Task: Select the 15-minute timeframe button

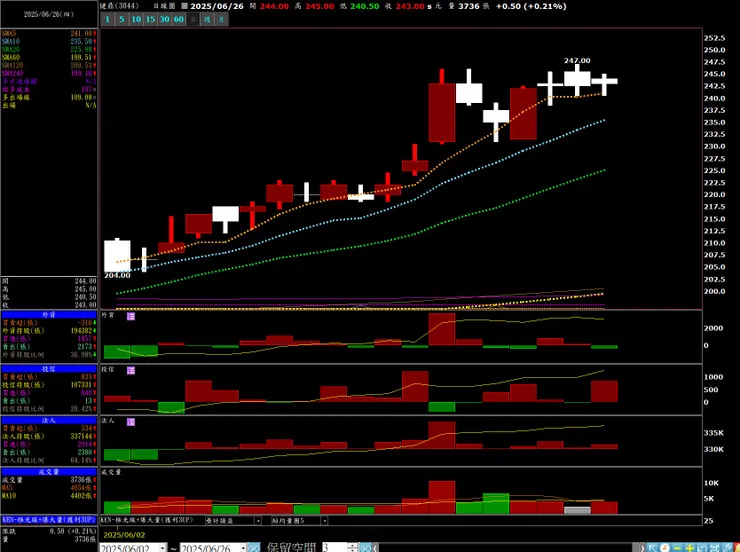Action: (150, 19)
